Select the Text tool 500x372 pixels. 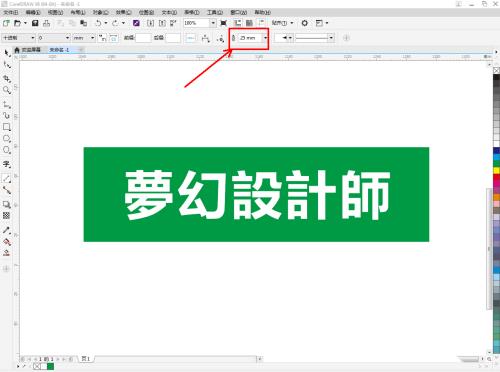(7, 164)
